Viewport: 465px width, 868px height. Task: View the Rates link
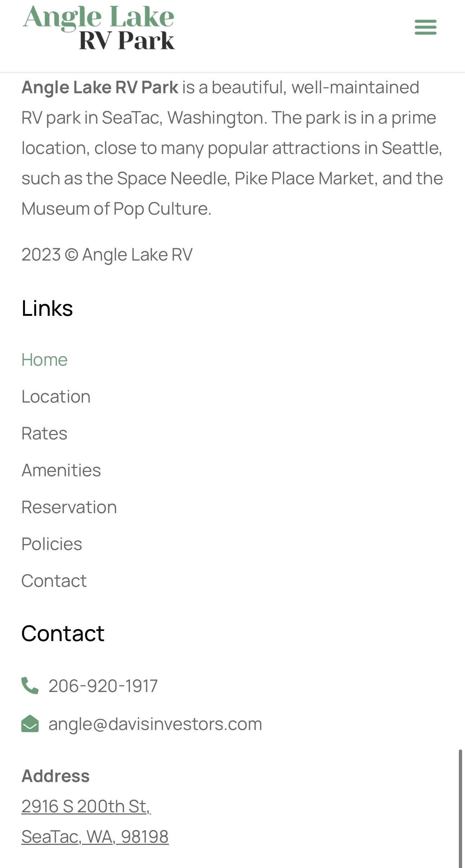[x=44, y=433]
